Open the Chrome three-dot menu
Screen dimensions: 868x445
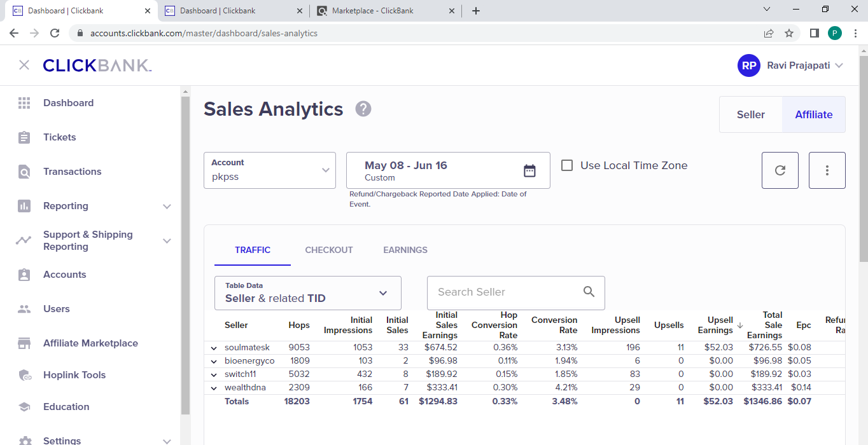tap(855, 33)
